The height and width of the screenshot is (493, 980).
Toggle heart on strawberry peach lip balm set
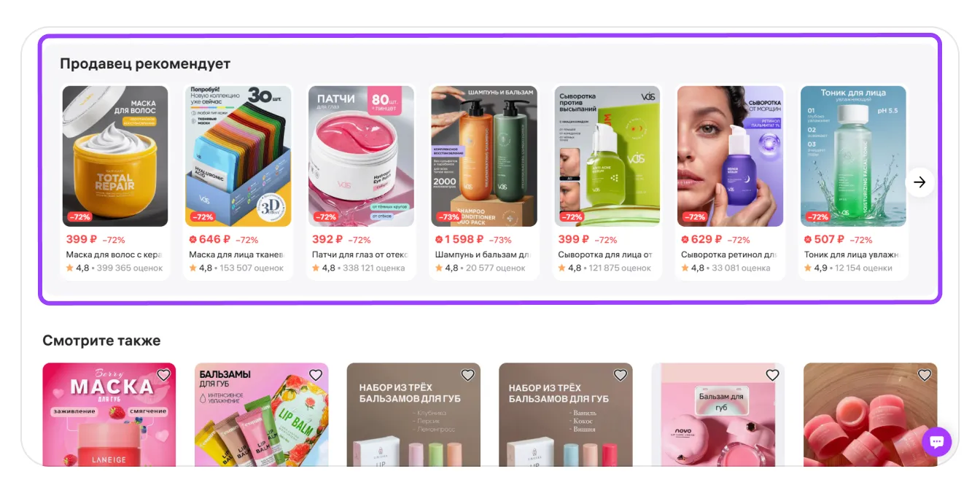(x=468, y=375)
